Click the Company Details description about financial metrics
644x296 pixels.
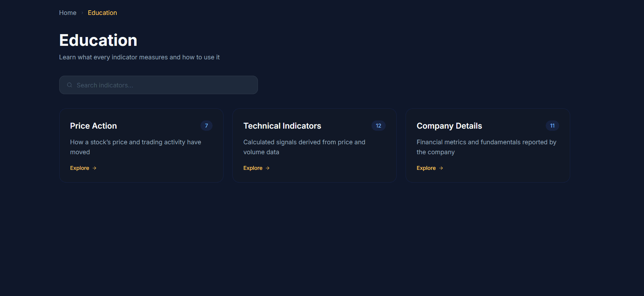[486, 147]
